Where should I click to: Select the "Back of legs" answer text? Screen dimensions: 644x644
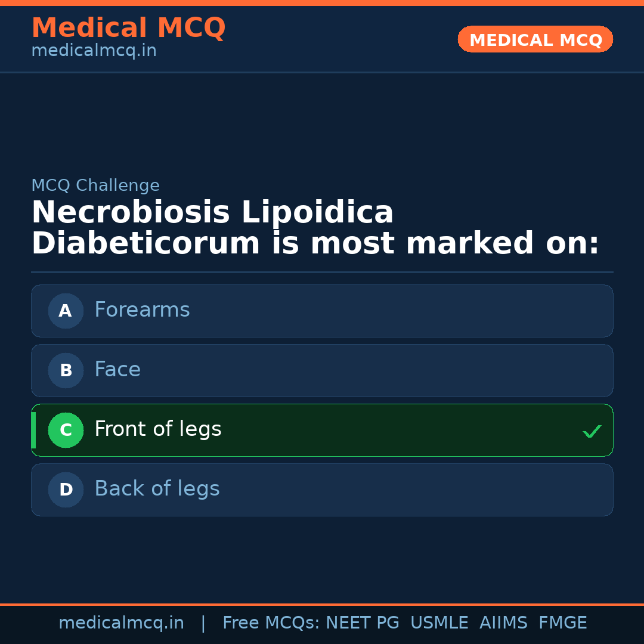coord(157,489)
